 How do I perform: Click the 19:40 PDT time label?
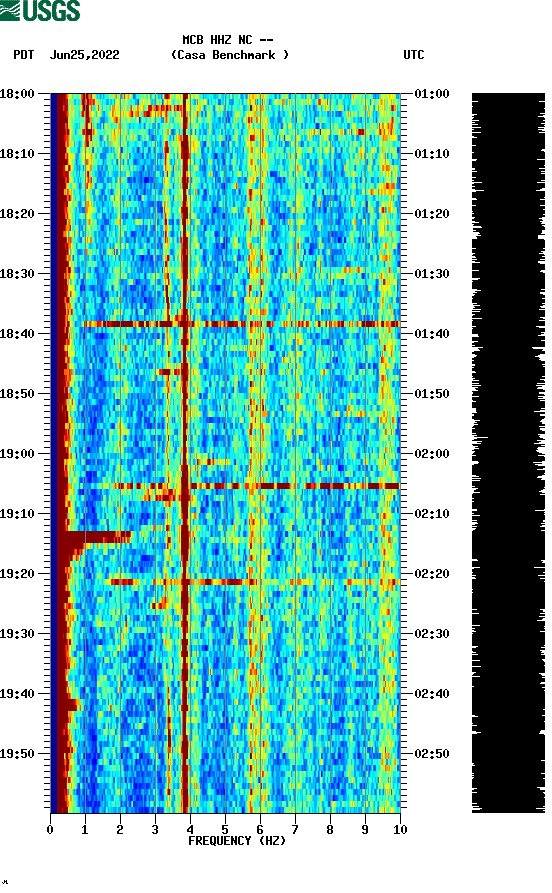click(17, 694)
